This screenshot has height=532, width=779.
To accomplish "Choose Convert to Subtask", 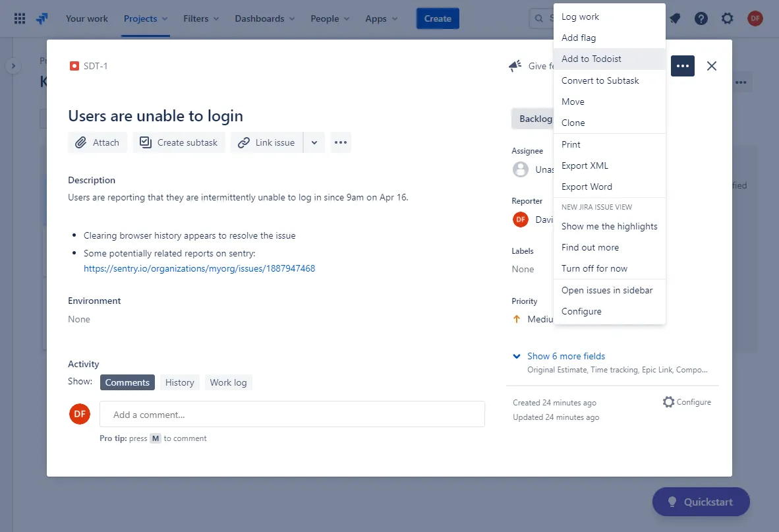I will 610,80.
